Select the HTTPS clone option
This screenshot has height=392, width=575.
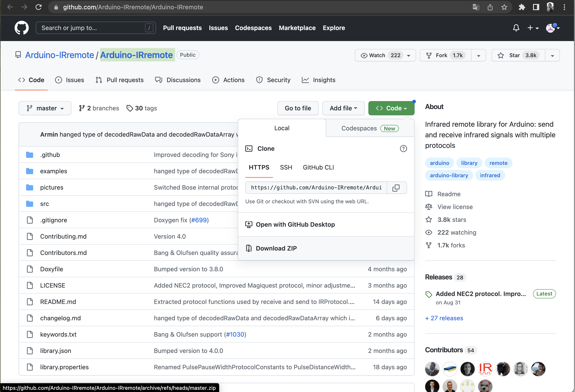pyautogui.click(x=259, y=167)
